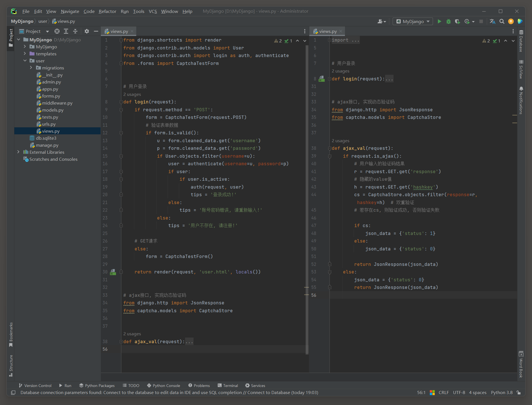Click the warnings indicator in left editor
This screenshot has height=405, width=532.
pyautogui.click(x=278, y=41)
